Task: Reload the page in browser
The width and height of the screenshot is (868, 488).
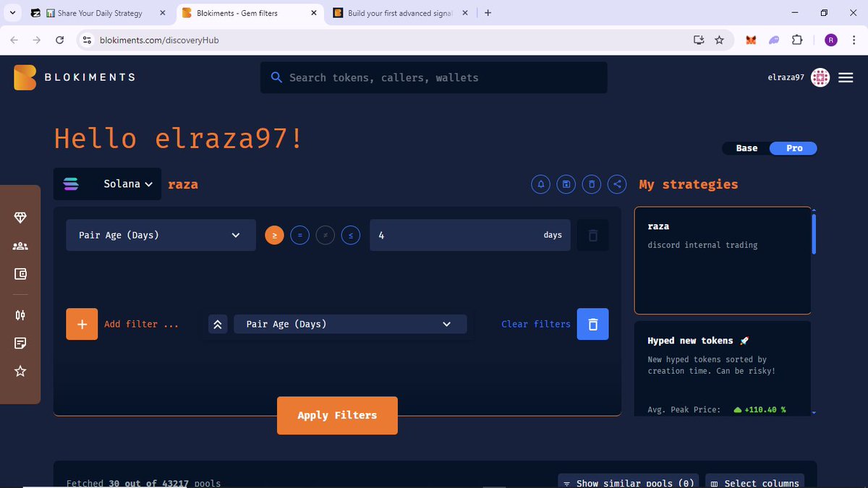Action: pyautogui.click(x=60, y=40)
